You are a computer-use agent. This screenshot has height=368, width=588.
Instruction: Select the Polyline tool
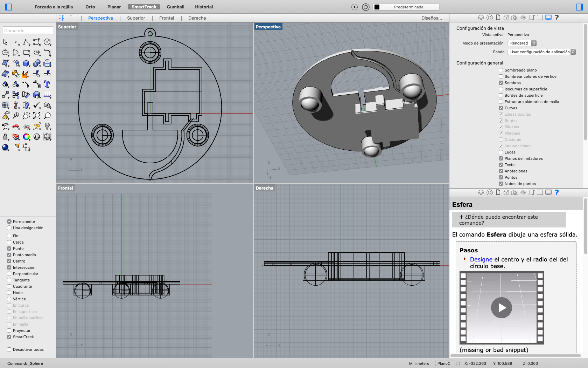pyautogui.click(x=26, y=42)
